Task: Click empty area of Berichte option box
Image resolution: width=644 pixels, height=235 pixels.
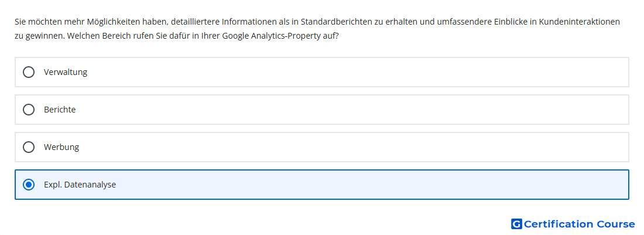Action: click(351, 110)
